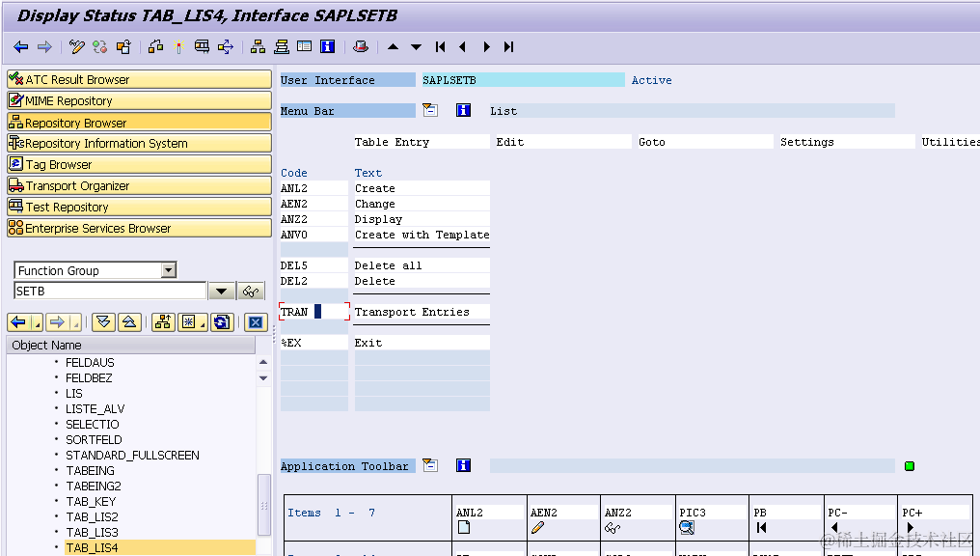This screenshot has width=980, height=556.
Task: Click the blue info icon in the top toolbar
Action: 328,47
